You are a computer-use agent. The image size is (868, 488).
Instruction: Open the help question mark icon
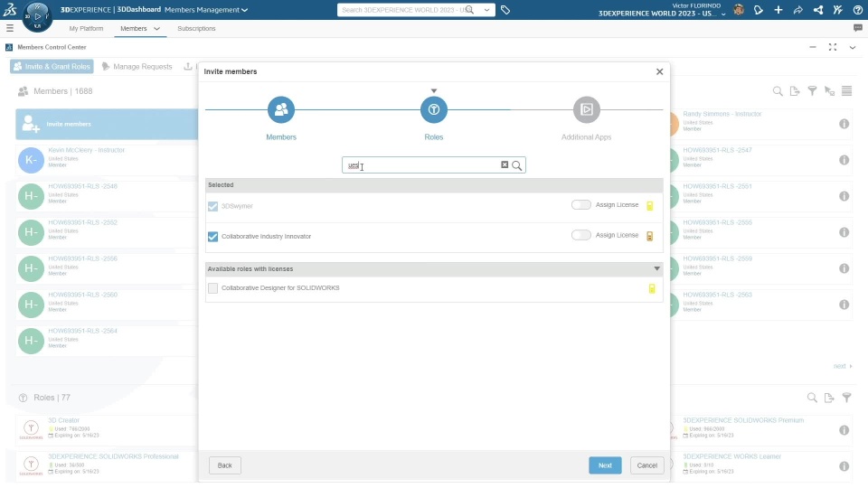pos(857,10)
